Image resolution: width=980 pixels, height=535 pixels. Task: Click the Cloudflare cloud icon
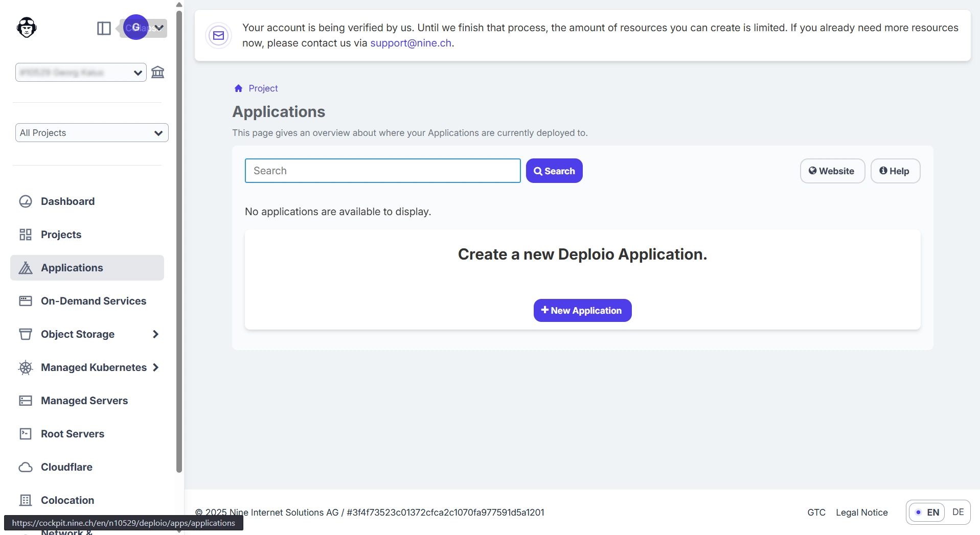26,467
